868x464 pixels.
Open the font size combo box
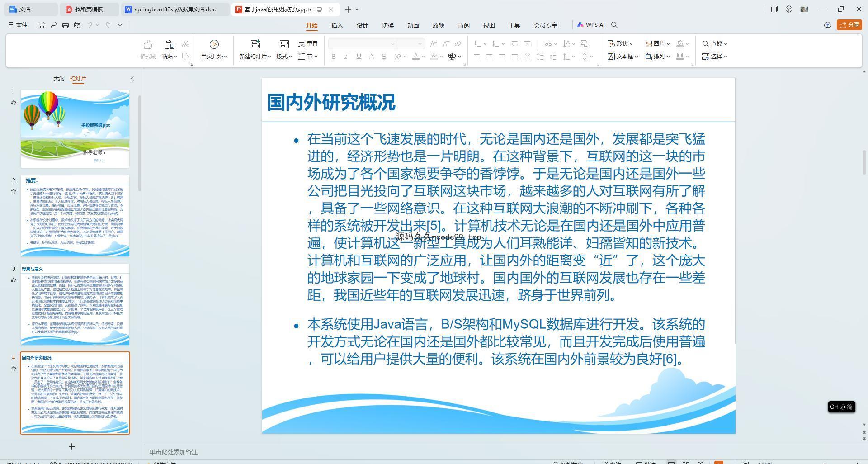(x=410, y=44)
